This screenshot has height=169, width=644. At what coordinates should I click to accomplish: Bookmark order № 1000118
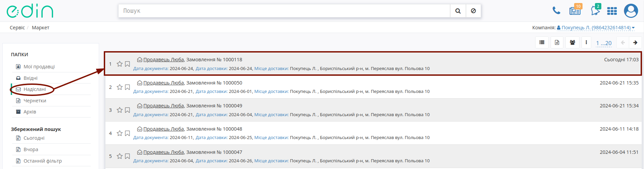tap(127, 64)
